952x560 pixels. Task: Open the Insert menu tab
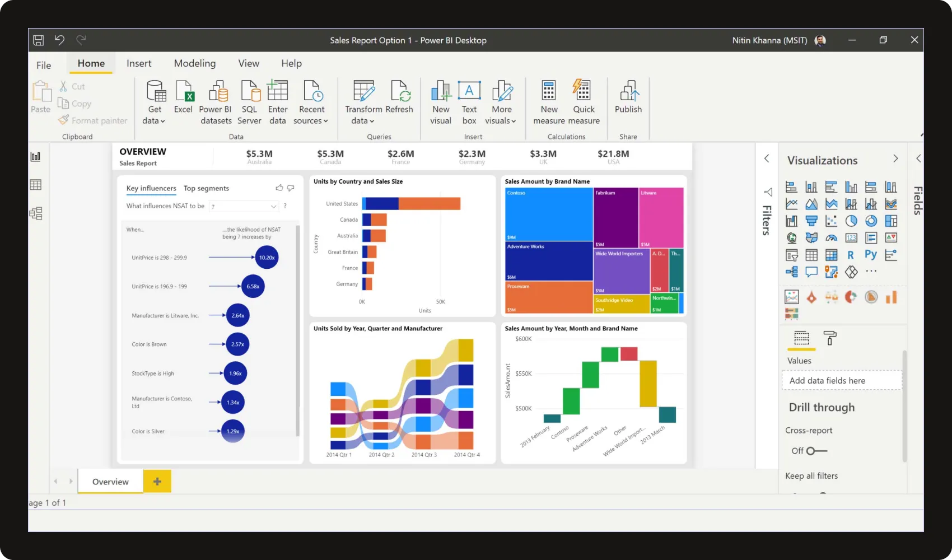[x=139, y=63]
